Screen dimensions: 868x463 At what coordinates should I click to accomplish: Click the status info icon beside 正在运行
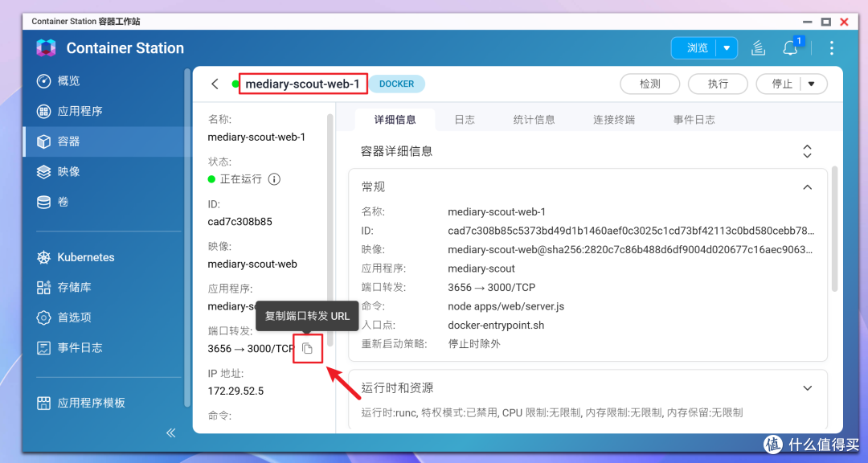274,179
